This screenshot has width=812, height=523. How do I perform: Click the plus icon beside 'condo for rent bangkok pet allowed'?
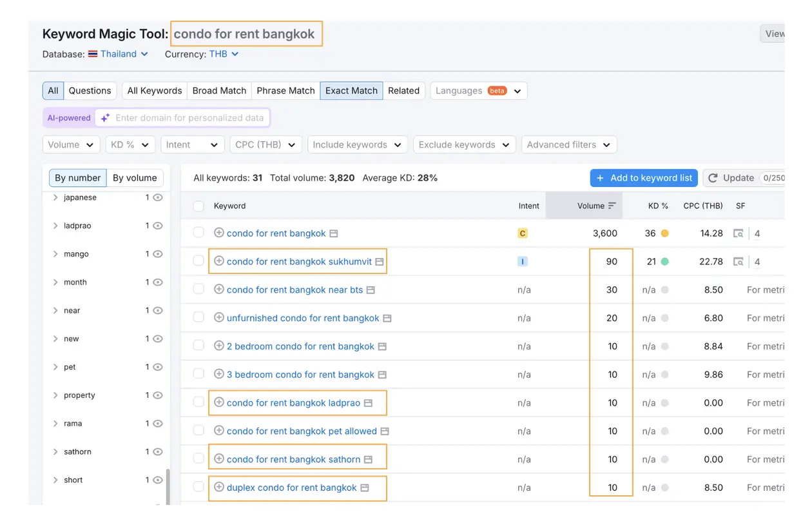(x=219, y=431)
